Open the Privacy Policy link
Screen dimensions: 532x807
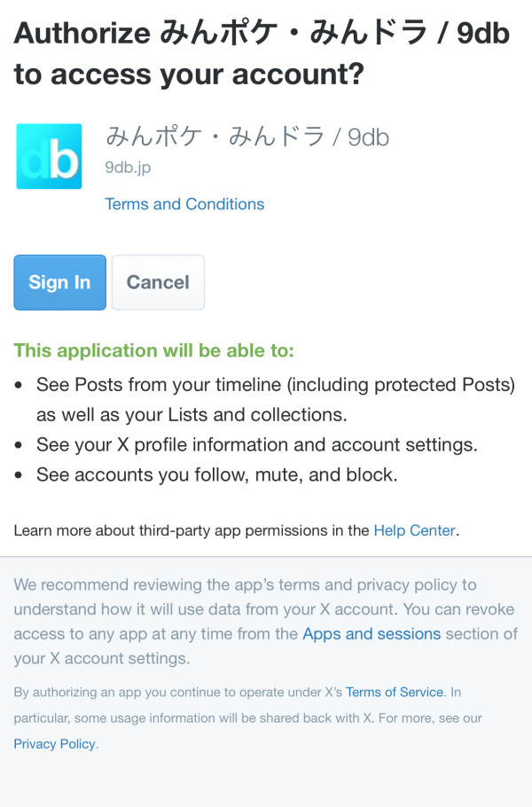point(54,744)
